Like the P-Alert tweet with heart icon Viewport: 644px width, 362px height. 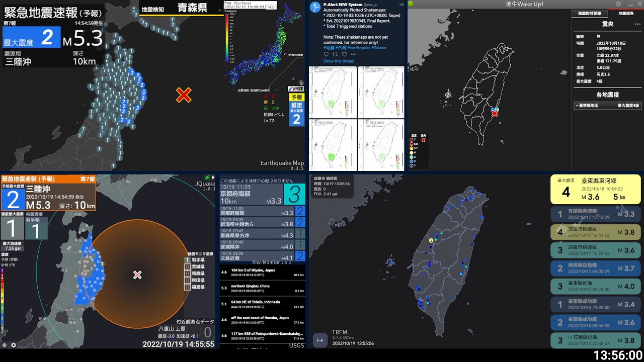344,54
